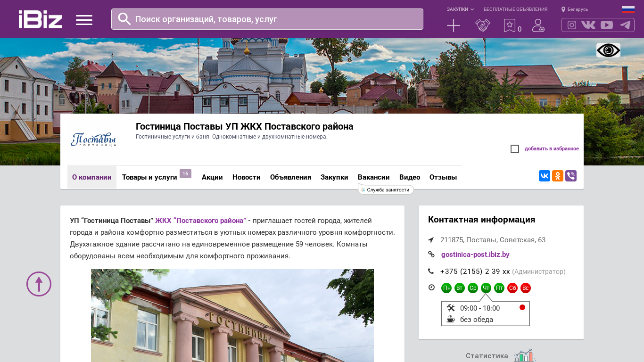Open Бесплатные объявления link
The image size is (644, 362).
(515, 9)
